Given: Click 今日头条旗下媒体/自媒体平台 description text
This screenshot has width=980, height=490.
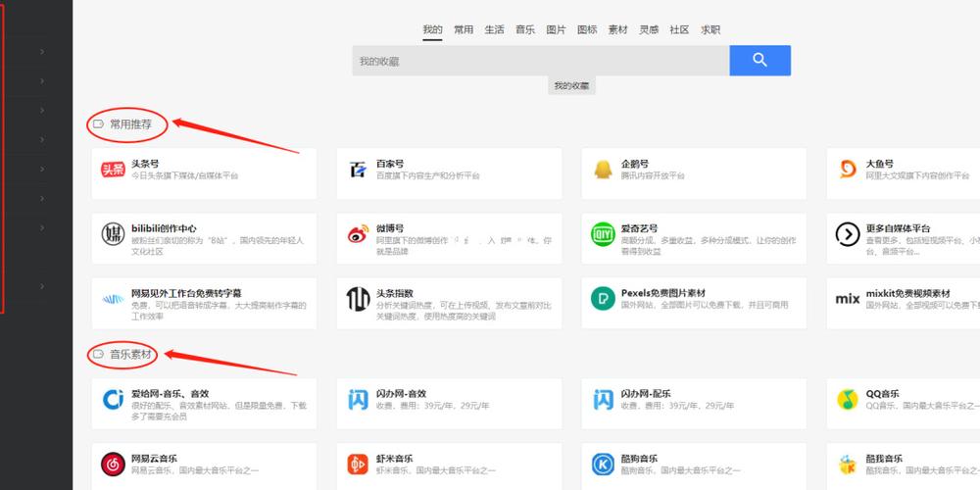Looking at the screenshot, I should (184, 175).
